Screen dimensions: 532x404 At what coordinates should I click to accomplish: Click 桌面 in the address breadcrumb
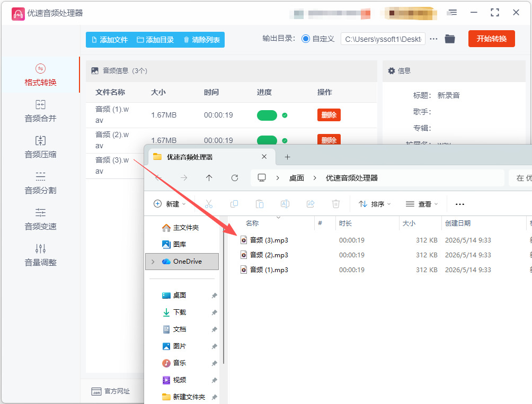click(x=297, y=178)
